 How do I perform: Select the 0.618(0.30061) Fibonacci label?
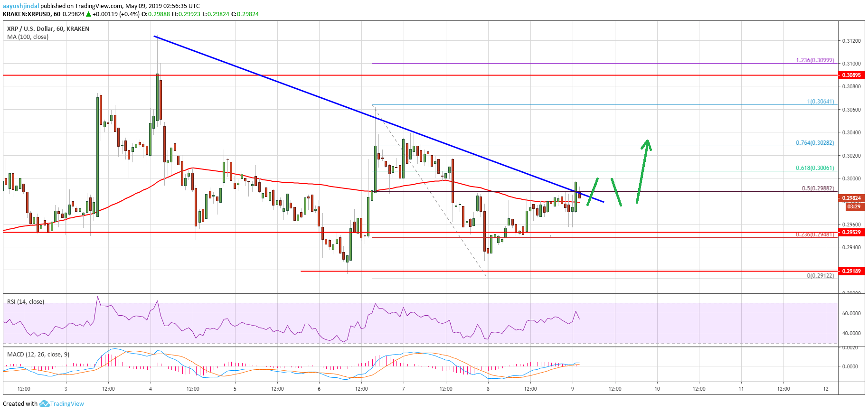pos(815,168)
